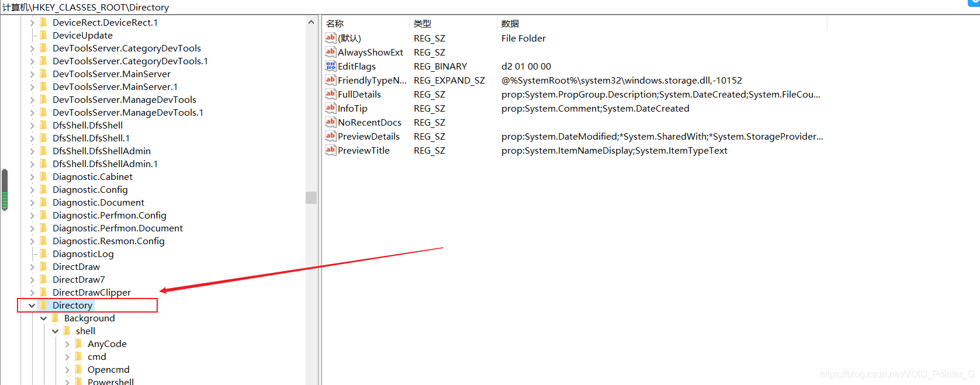Select DevToolsServer.MainServer.1 key
The height and width of the screenshot is (385, 980).
(115, 86)
